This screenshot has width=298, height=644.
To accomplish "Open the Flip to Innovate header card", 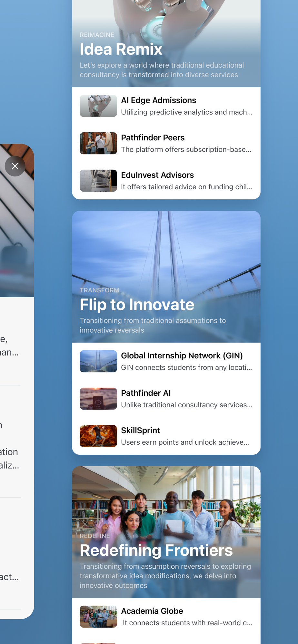I will pyautogui.click(x=166, y=277).
